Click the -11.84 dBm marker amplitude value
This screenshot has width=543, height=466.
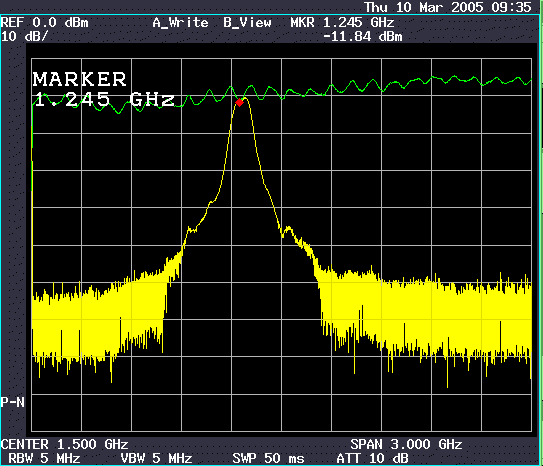pos(363,36)
